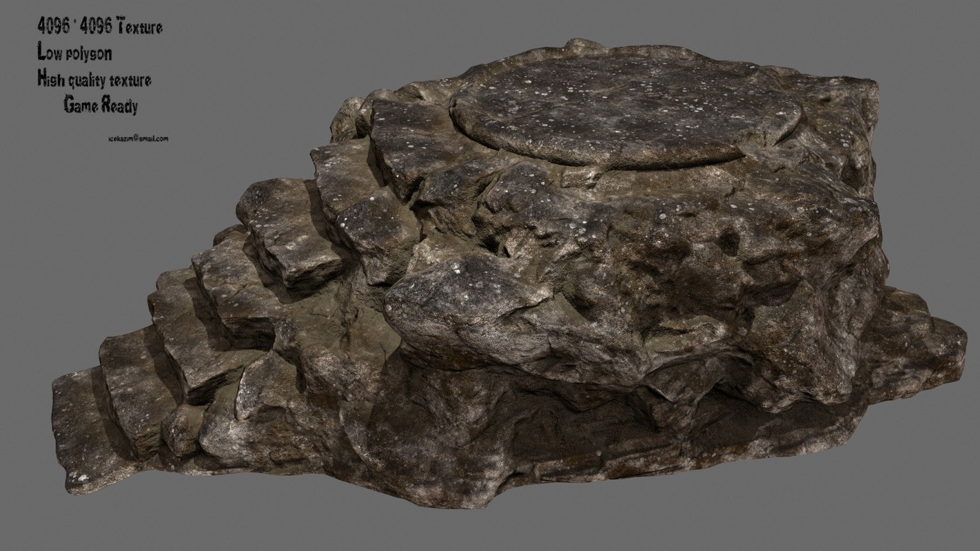The image size is (980, 551).
Task: Click the "4096 * 4096 Texture" heading text
Action: [100, 28]
